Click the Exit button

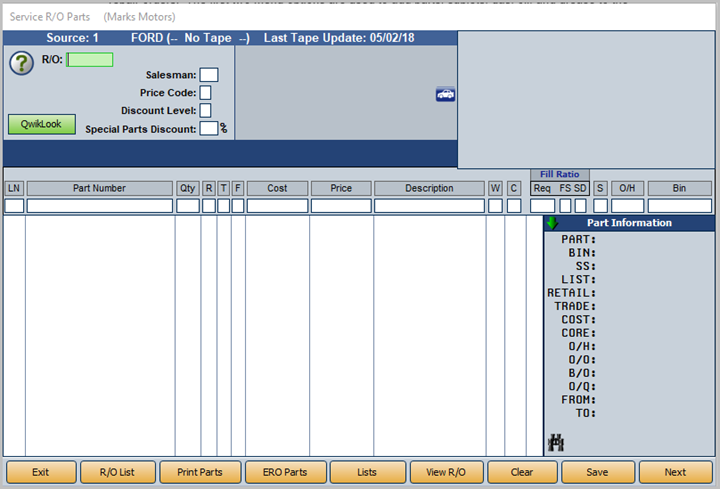pos(41,472)
